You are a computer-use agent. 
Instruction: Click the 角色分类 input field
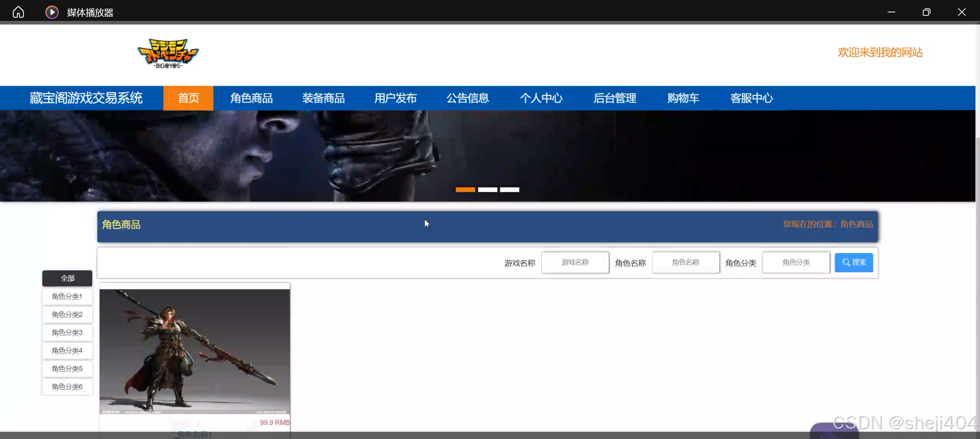(796, 262)
